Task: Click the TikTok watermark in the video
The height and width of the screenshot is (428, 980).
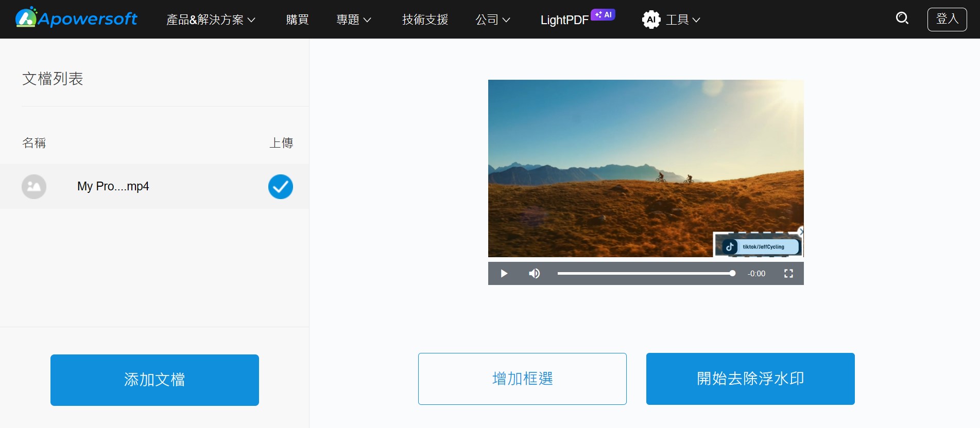Action: click(x=760, y=247)
